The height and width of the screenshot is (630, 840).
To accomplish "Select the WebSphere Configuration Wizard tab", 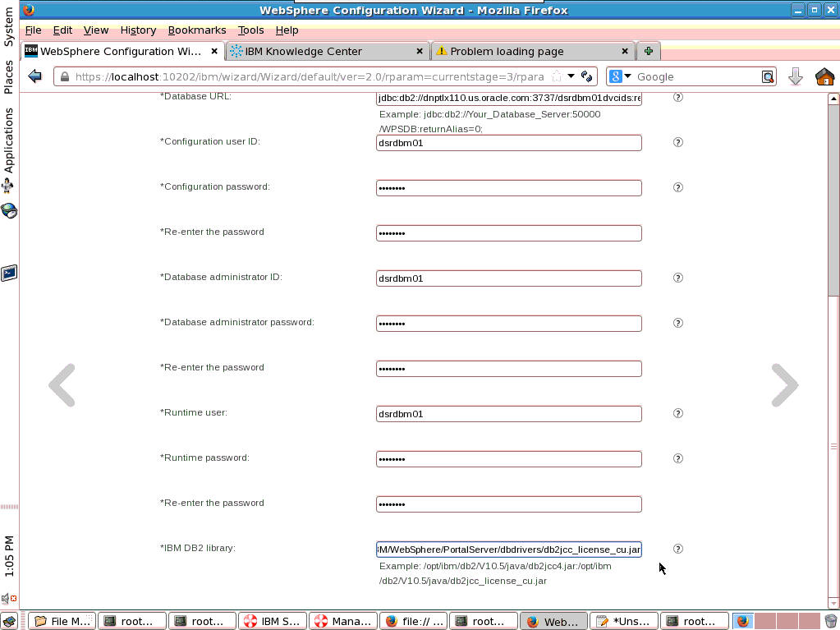I will 121,52.
